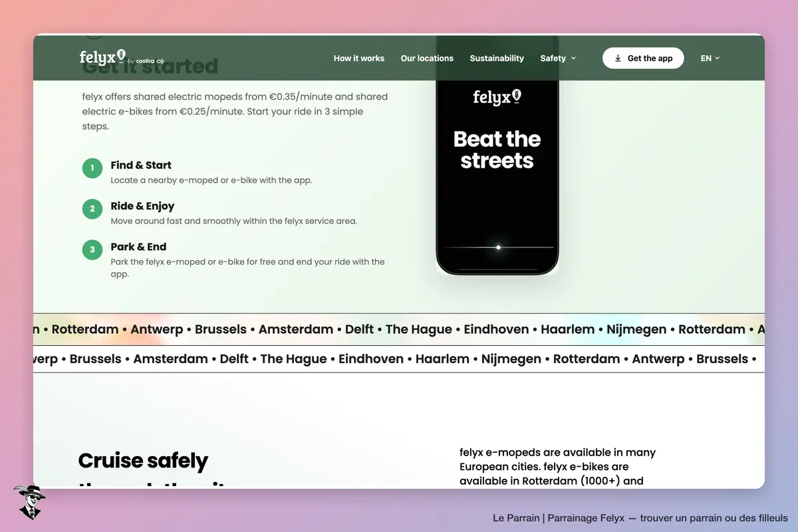Click the felyx logo on the phone screen
Screen dimensions: 798x532
(x=497, y=97)
